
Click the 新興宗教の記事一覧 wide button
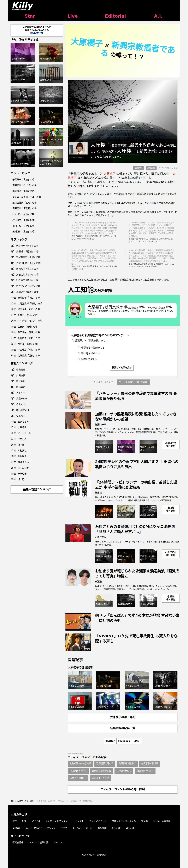(122, 728)
